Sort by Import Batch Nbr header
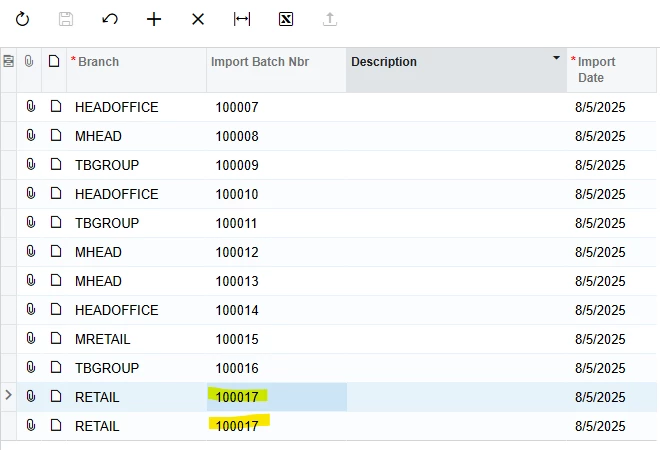Viewport: 660px width, 450px height. point(276,70)
